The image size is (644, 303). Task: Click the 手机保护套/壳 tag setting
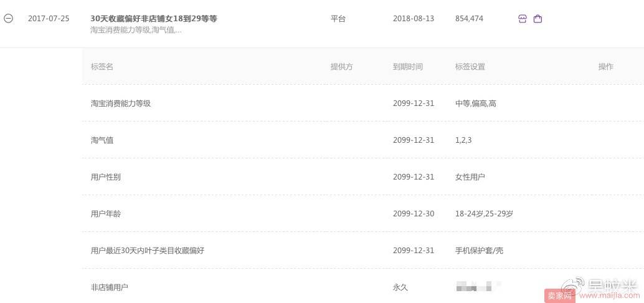(479, 251)
